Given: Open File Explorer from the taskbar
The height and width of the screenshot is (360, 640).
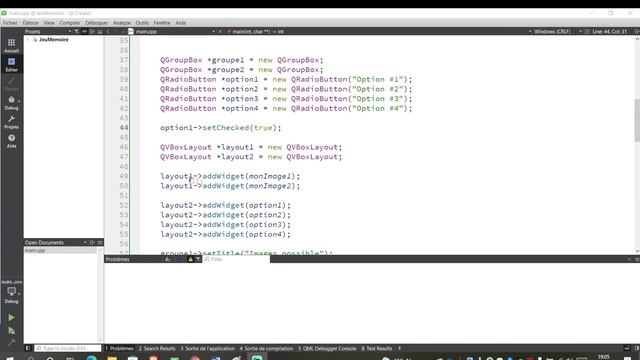Looking at the screenshot, I should (x=112, y=358).
